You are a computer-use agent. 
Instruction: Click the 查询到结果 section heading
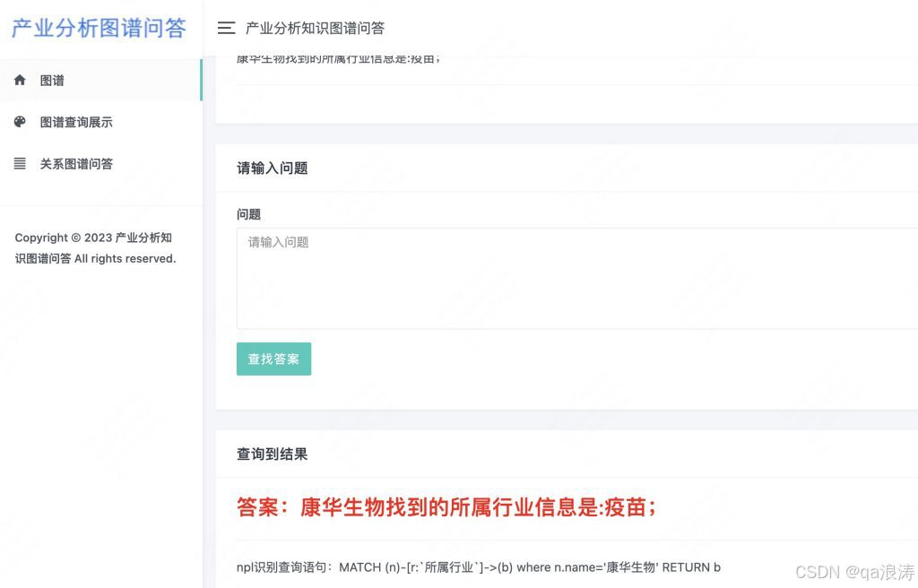click(x=273, y=454)
